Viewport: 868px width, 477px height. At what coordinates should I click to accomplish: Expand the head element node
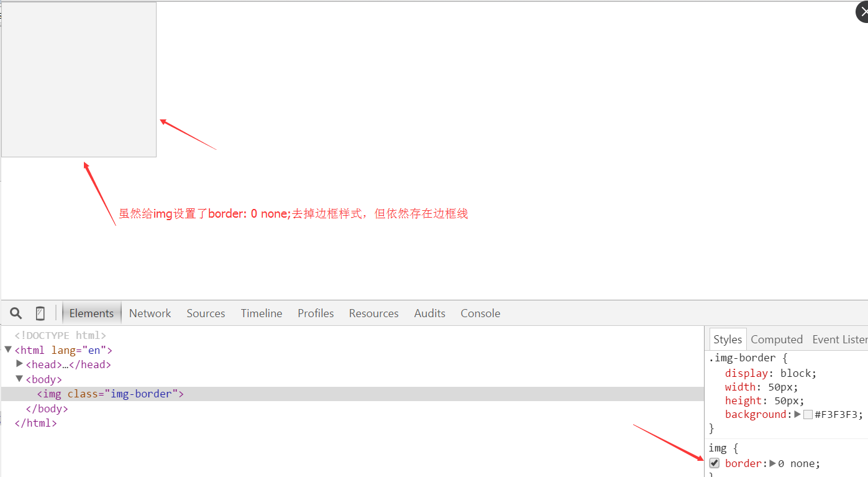20,364
